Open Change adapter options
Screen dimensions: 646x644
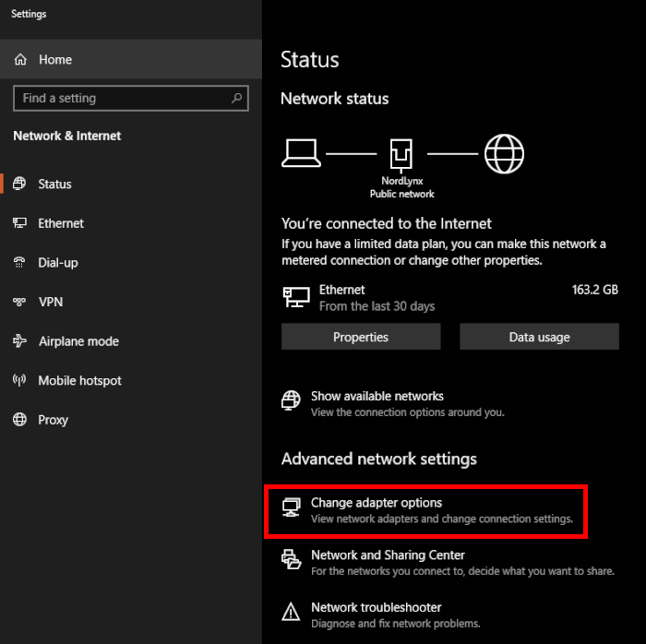(x=427, y=510)
